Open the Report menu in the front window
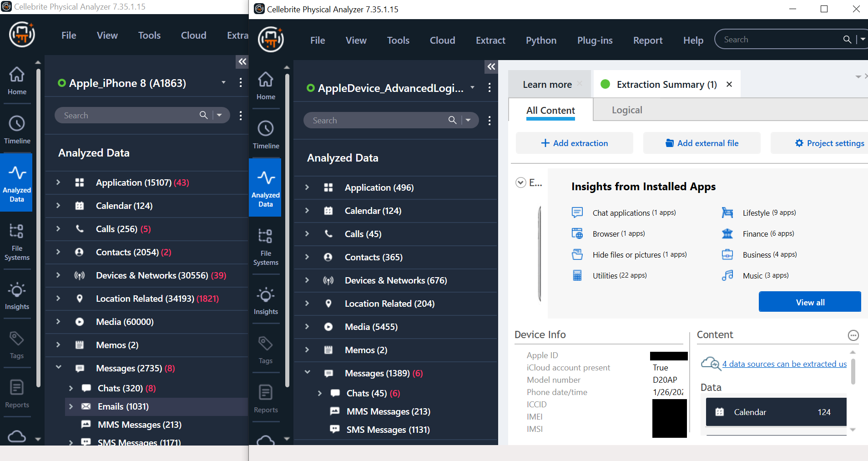Viewport: 868px width, 461px height. pyautogui.click(x=648, y=40)
